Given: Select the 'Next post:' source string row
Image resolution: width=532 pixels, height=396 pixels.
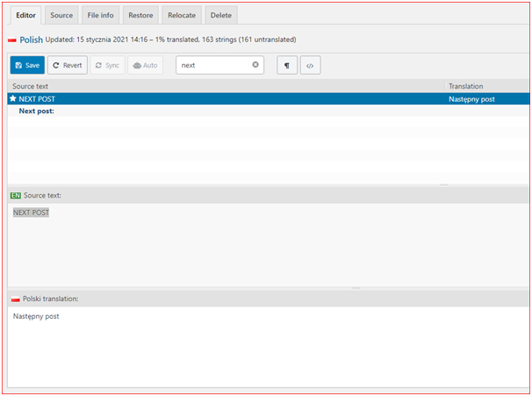Looking at the screenshot, I should click(268, 111).
